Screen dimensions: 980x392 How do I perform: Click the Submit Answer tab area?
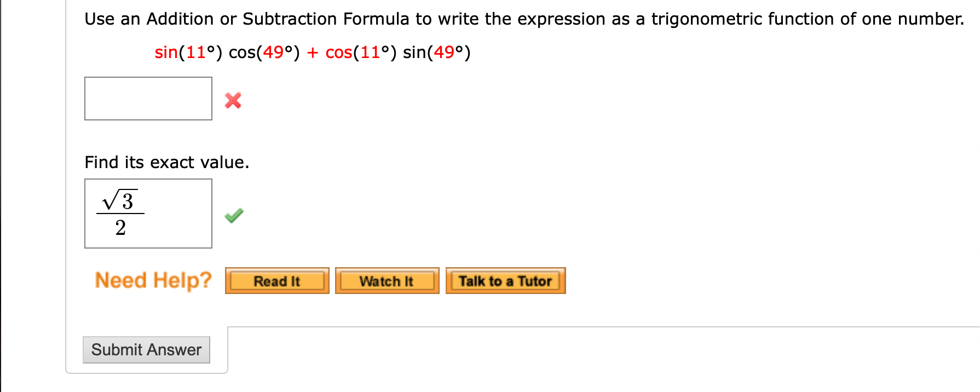tap(146, 349)
